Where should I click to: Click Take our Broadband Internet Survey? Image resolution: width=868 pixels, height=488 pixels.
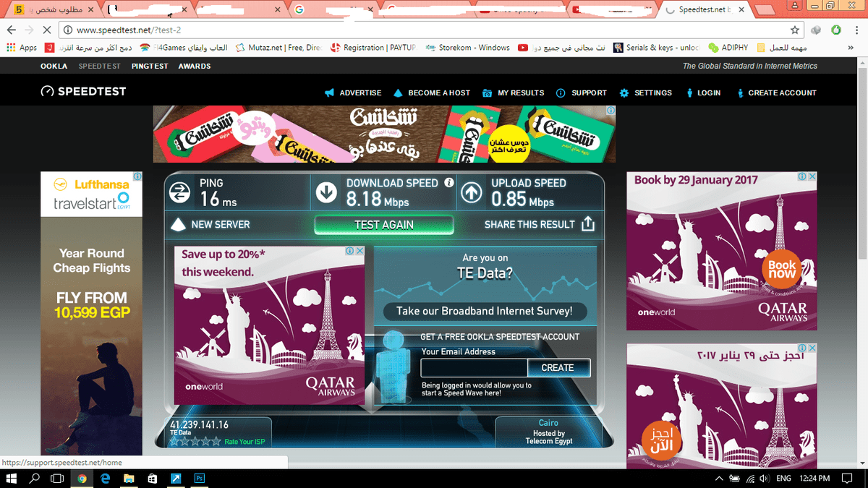(x=485, y=311)
